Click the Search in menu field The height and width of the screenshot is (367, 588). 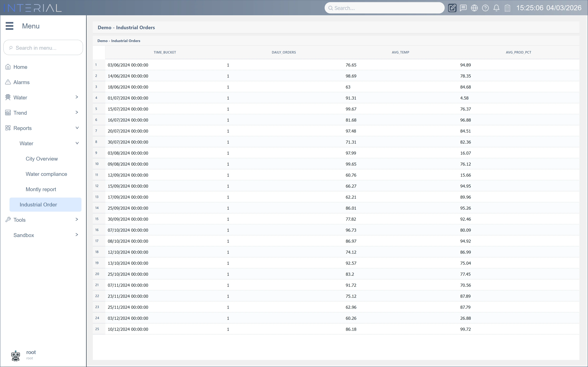43,48
